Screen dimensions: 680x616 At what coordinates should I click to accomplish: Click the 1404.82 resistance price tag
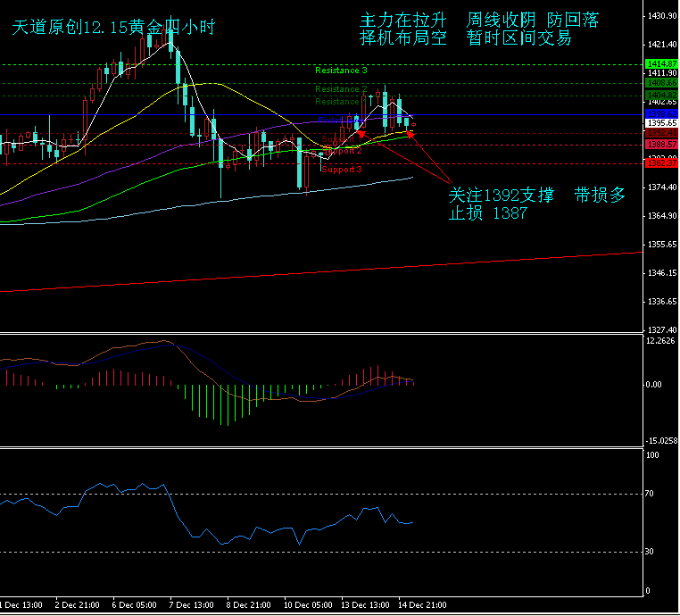(660, 94)
